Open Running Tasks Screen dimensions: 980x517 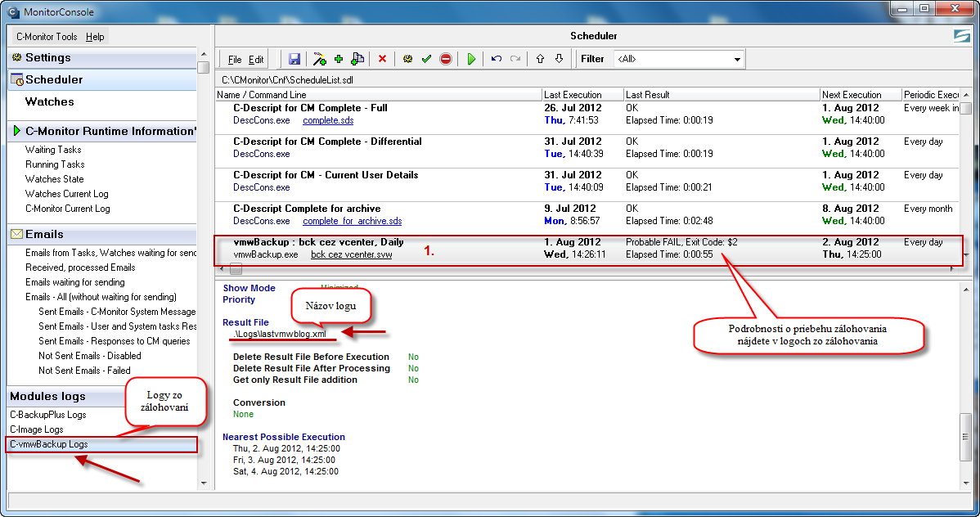[55, 164]
